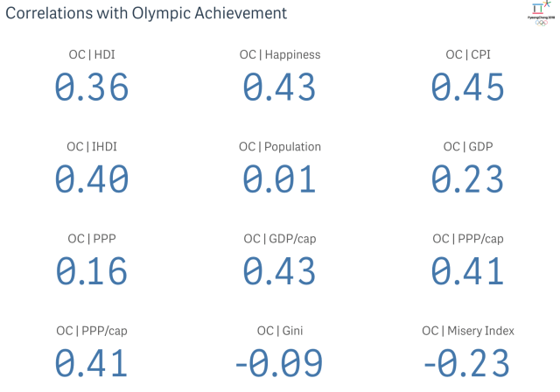The width and height of the screenshot is (560, 392).
Task: Click the 0.45 CPI correlation value
Action: coord(467,87)
